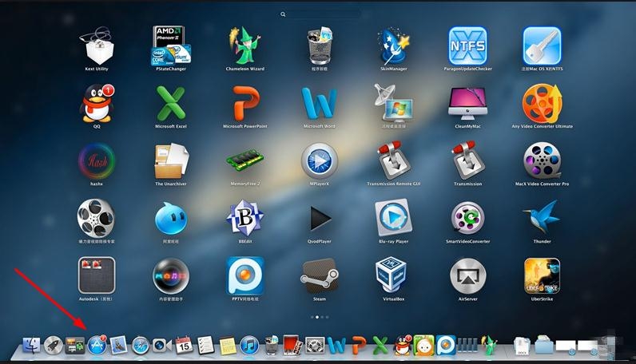Open PPTV icon in the Dock
The height and width of the screenshot is (364, 636).
click(446, 346)
